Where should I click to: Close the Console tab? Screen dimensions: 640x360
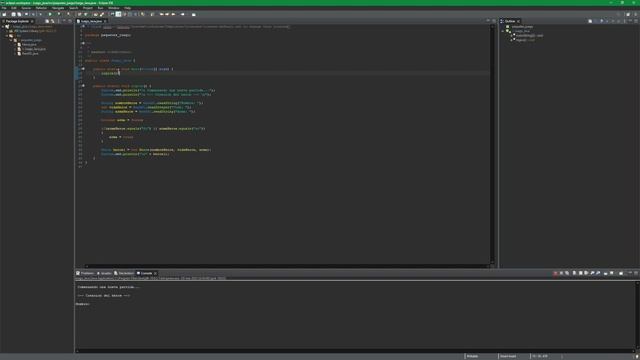pos(155,273)
